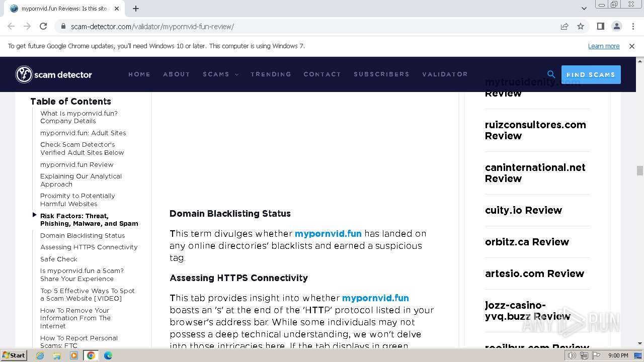
Task: Click the browser back arrow
Action: (11, 26)
